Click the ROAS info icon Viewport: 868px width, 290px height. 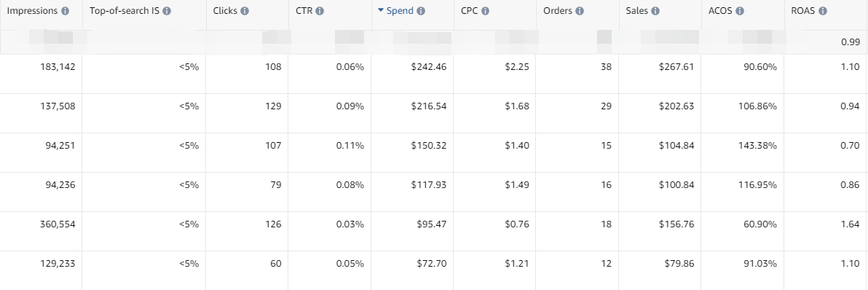tap(823, 11)
